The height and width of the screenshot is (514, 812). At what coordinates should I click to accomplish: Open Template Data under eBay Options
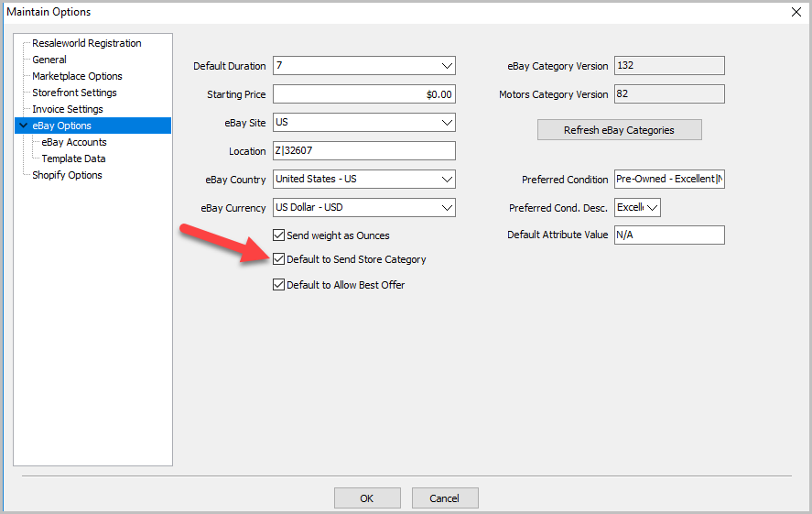[x=73, y=159]
